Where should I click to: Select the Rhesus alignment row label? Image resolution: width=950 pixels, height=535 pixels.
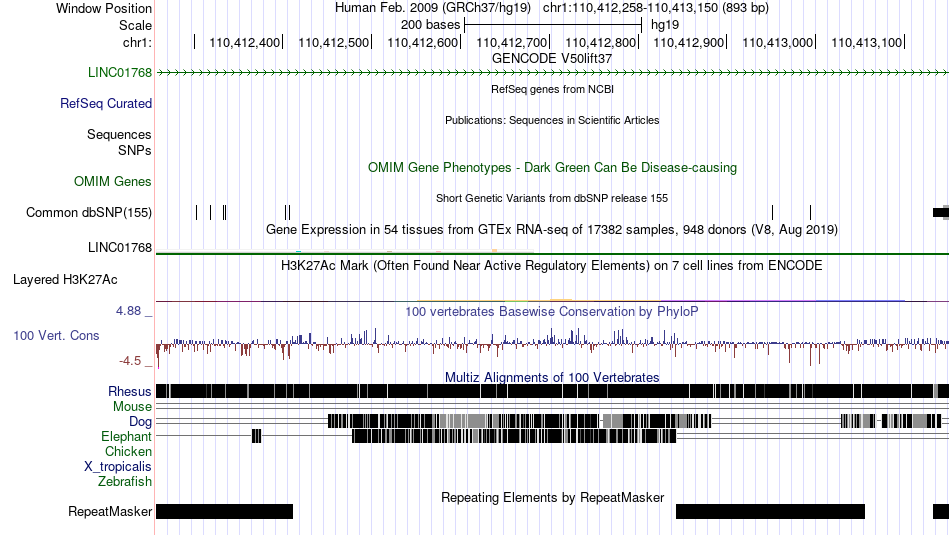click(x=130, y=391)
